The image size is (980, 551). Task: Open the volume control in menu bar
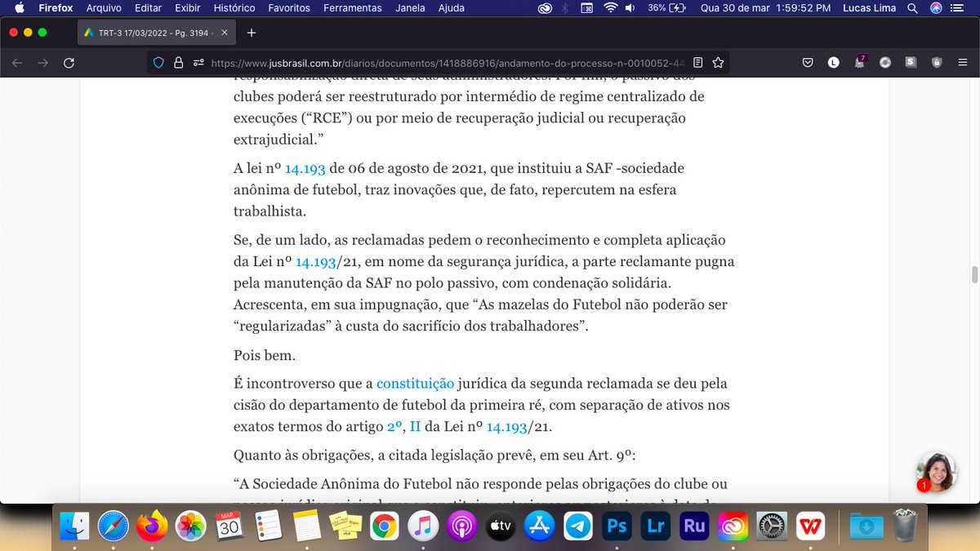point(631,8)
